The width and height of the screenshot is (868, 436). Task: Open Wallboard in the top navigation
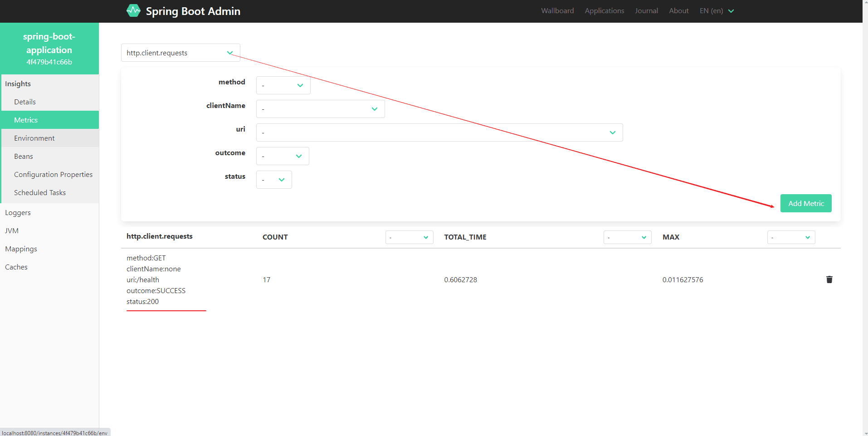tap(557, 11)
